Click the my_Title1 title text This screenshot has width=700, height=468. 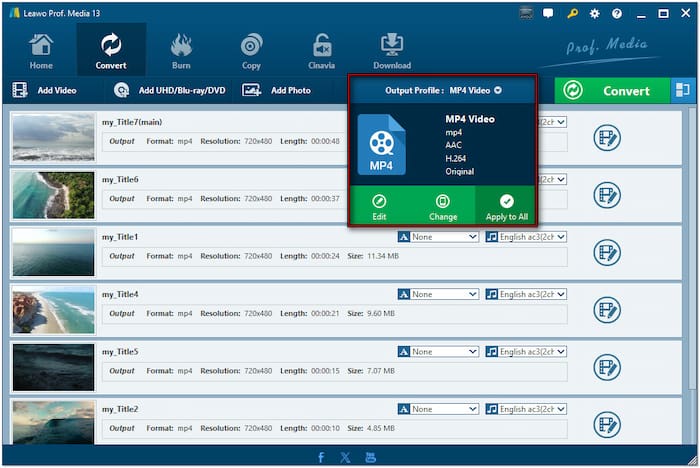click(120, 237)
